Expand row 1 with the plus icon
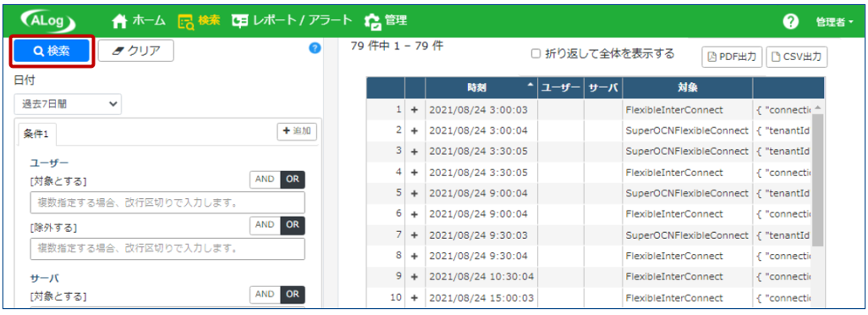The image size is (868, 315). (x=414, y=110)
